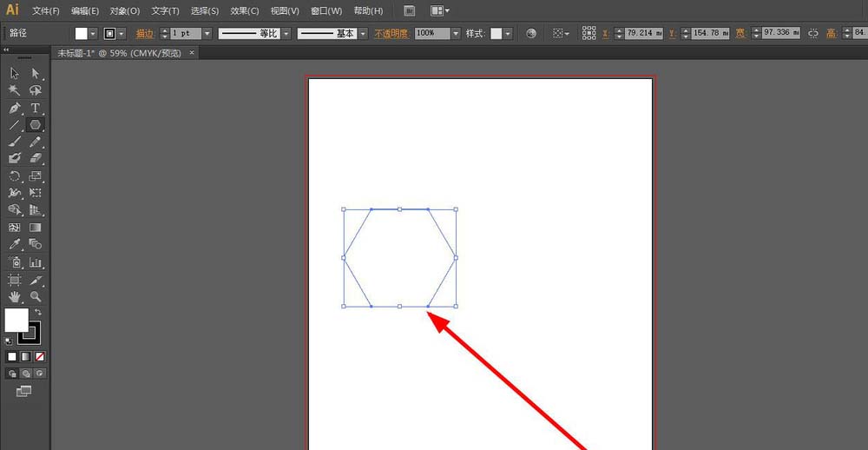Switch to Draw Inside mode
This screenshot has height=450, width=868.
(x=40, y=374)
